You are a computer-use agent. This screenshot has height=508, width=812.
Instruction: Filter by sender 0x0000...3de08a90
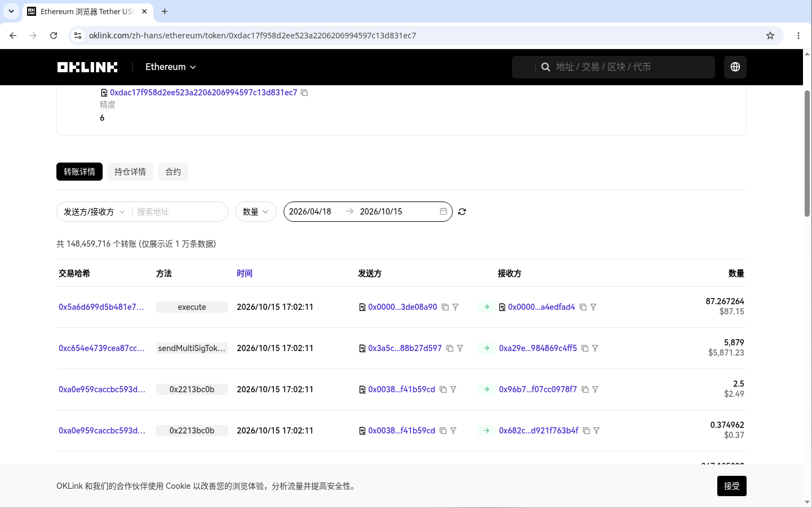coord(456,307)
